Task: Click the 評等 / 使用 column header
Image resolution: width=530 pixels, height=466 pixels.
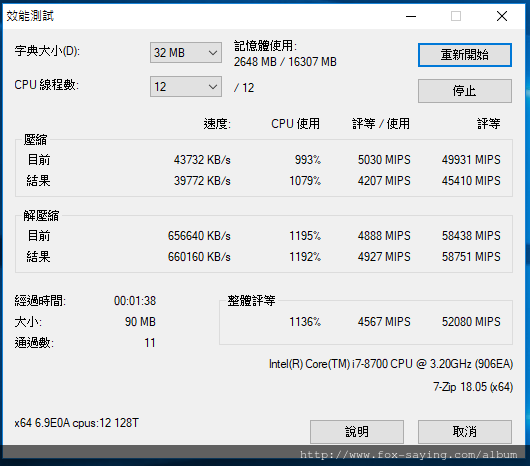Action: 381,124
